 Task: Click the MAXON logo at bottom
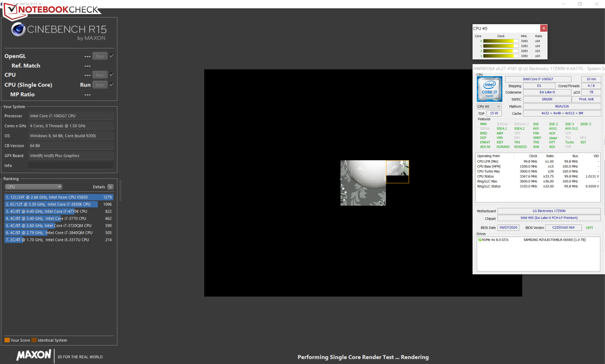tap(34, 355)
